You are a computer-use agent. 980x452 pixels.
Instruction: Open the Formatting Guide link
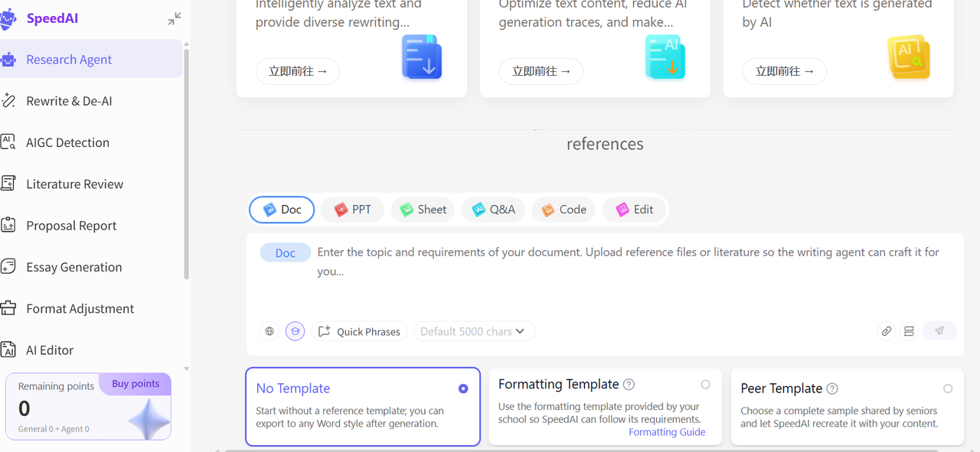tap(667, 432)
